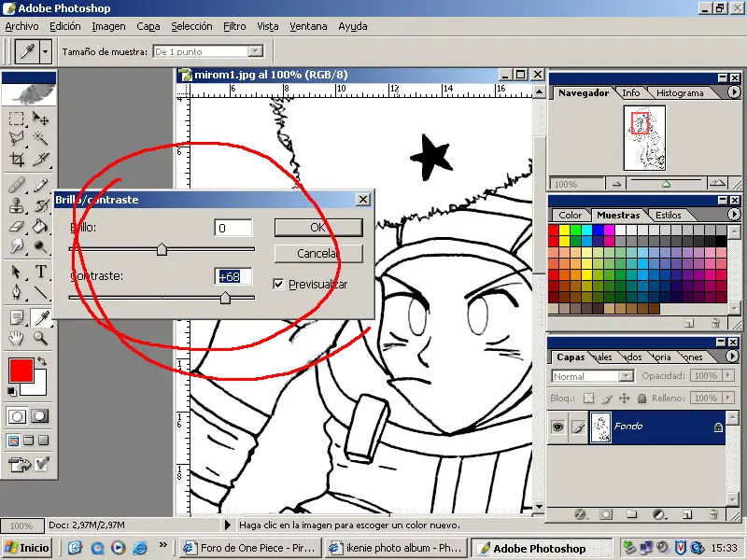Toggle lock transparent pixels in Capas
Image resolution: width=747 pixels, height=560 pixels.
click(589, 399)
